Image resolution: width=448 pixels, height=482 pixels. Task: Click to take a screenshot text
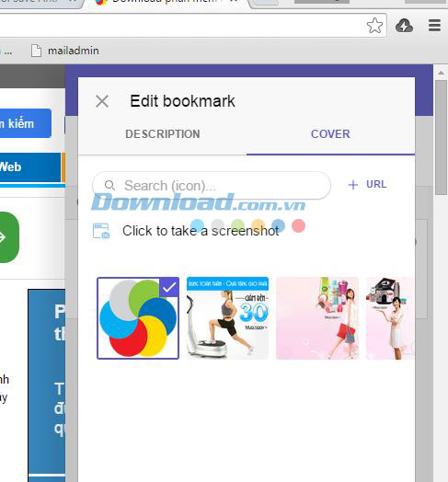201,231
